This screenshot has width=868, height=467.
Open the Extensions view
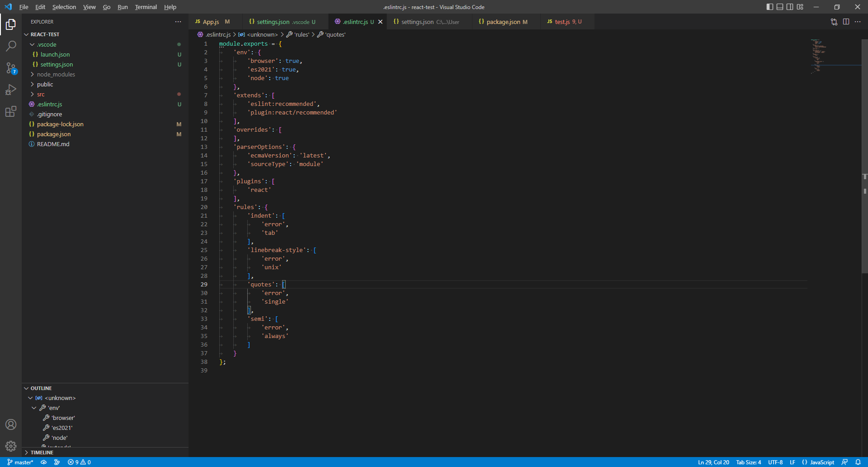coord(11,111)
